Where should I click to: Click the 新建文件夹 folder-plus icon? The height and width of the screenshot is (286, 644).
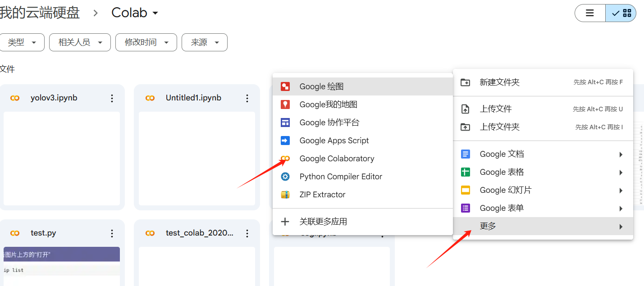click(466, 82)
